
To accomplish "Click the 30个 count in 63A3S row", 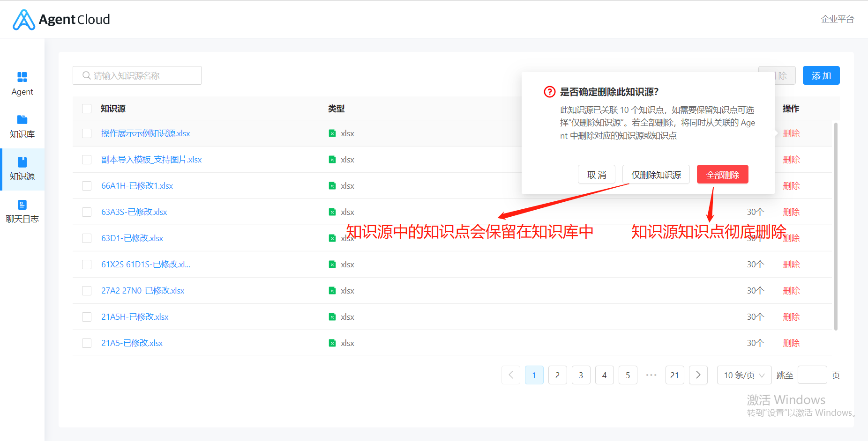I will 756,212.
